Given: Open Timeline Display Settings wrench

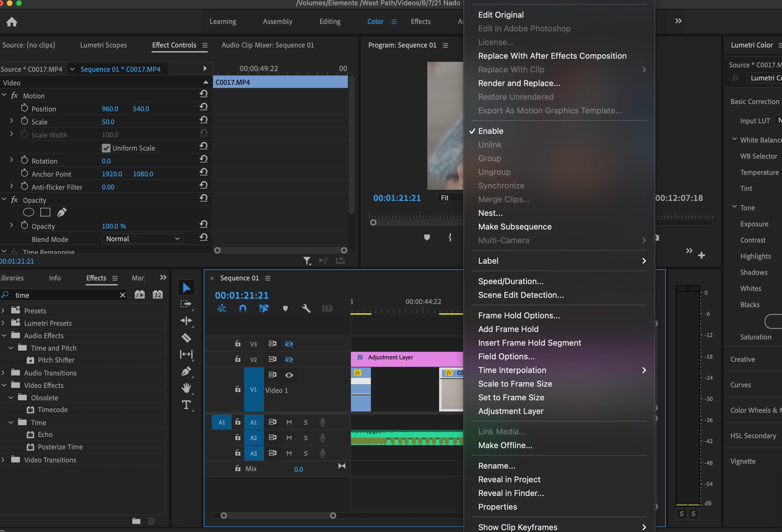Looking at the screenshot, I should pyautogui.click(x=306, y=309).
